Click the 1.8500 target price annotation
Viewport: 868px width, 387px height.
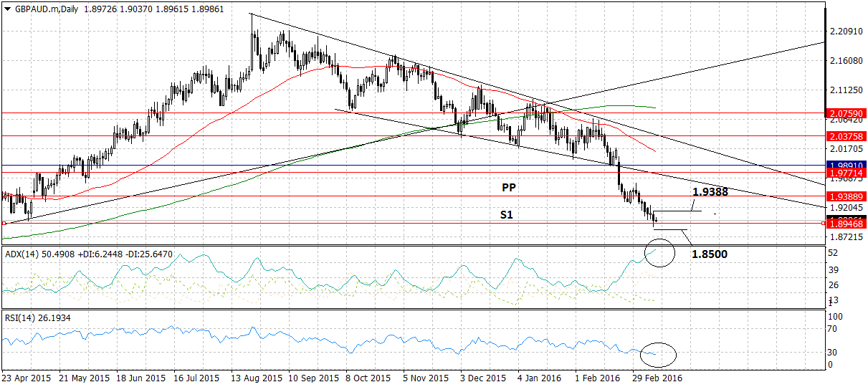710,254
